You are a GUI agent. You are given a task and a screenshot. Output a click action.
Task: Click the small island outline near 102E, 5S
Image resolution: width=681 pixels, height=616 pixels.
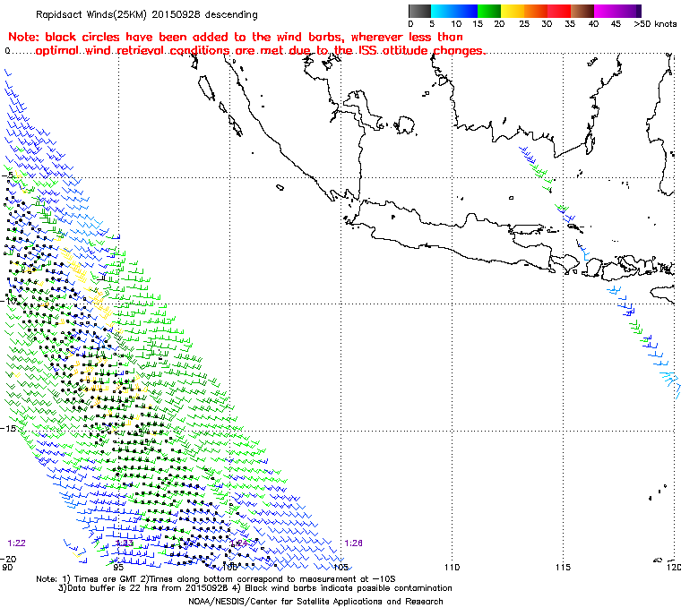[x=280, y=187]
